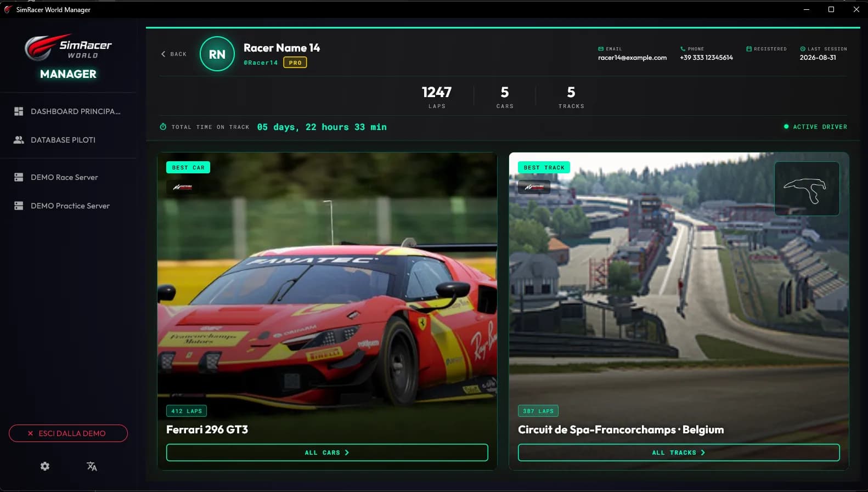Select DEMO Race Server entry
Image resolution: width=868 pixels, height=492 pixels.
point(68,177)
